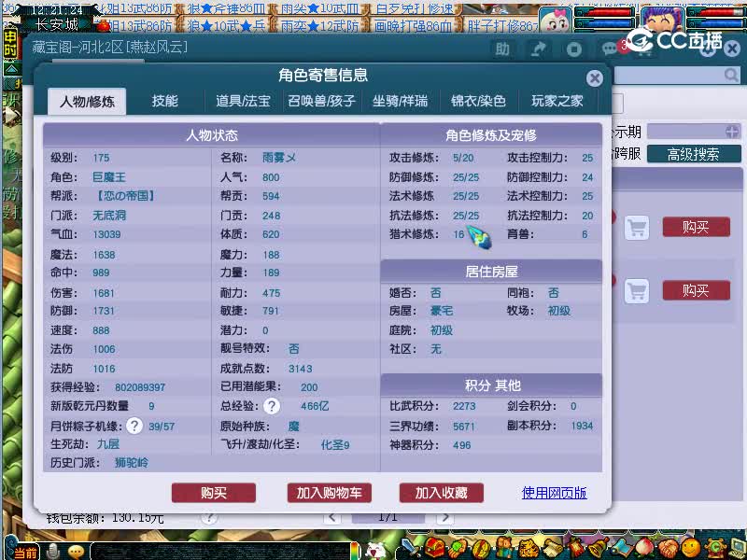
Task: Close the 角色寄售信息 dialog
Action: 595,78
